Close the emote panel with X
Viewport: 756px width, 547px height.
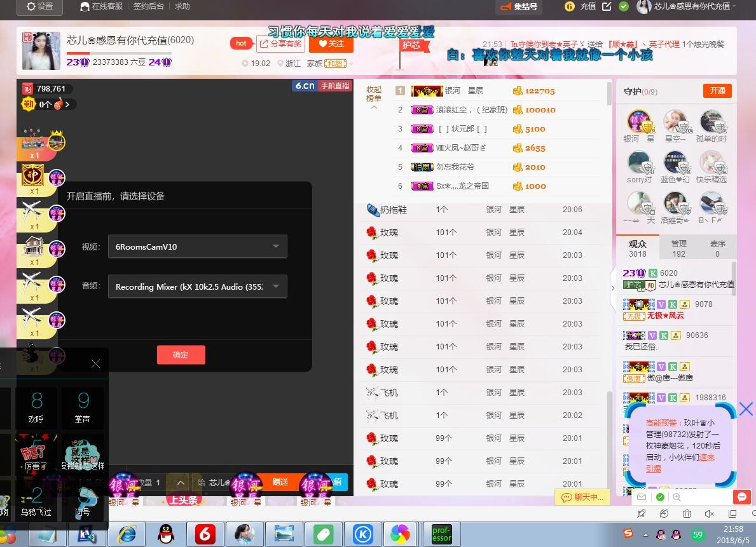coord(95,364)
